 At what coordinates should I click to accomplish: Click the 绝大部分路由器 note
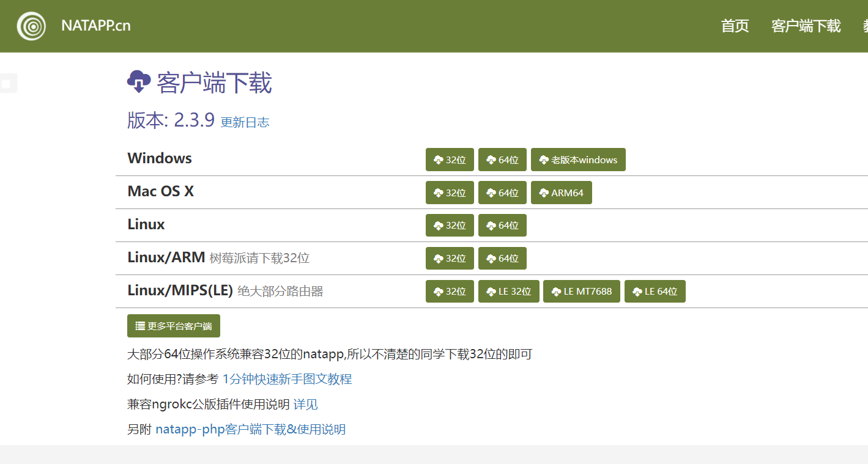(280, 291)
